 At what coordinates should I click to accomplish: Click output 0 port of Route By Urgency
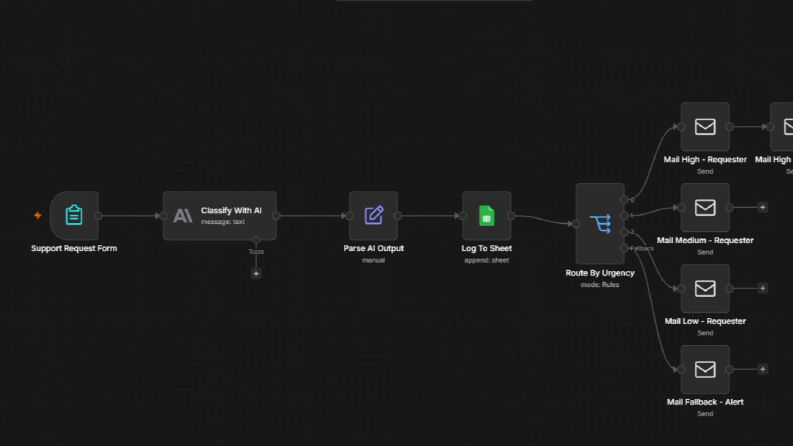tap(625, 199)
